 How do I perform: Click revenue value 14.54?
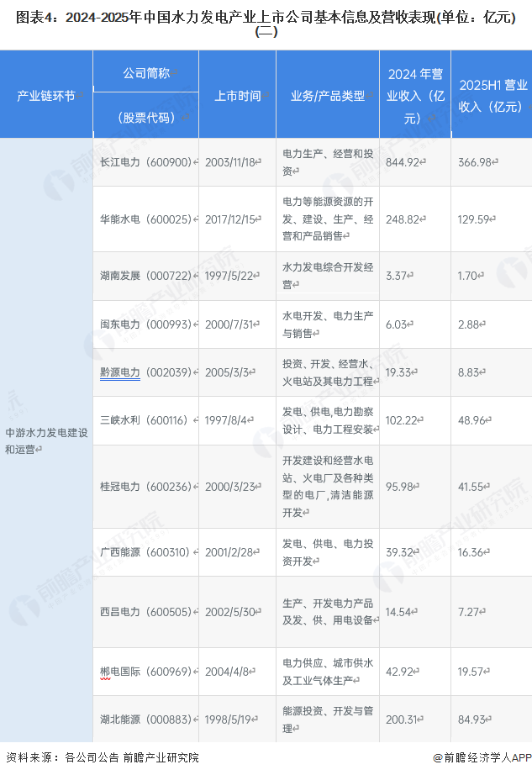point(399,612)
